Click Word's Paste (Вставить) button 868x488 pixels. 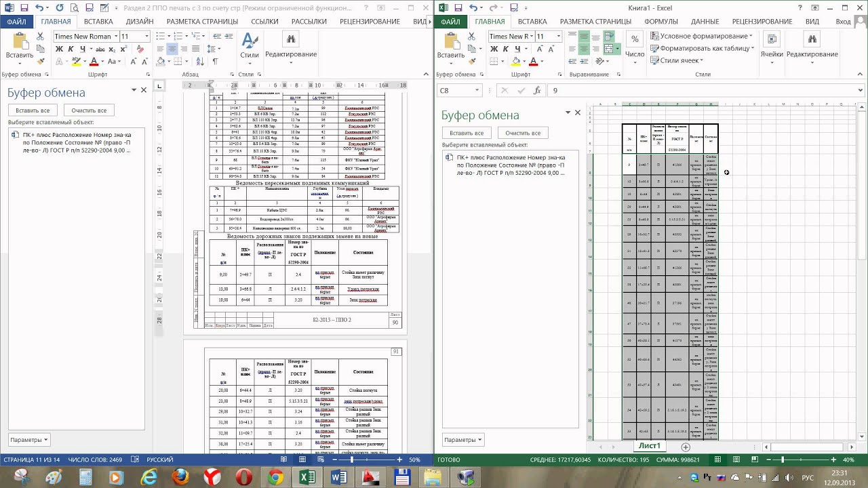tap(19, 46)
